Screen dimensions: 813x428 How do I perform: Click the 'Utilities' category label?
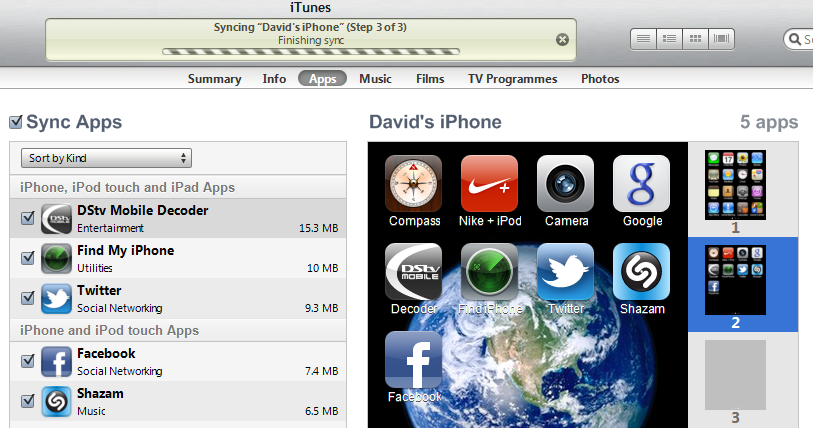(x=95, y=268)
